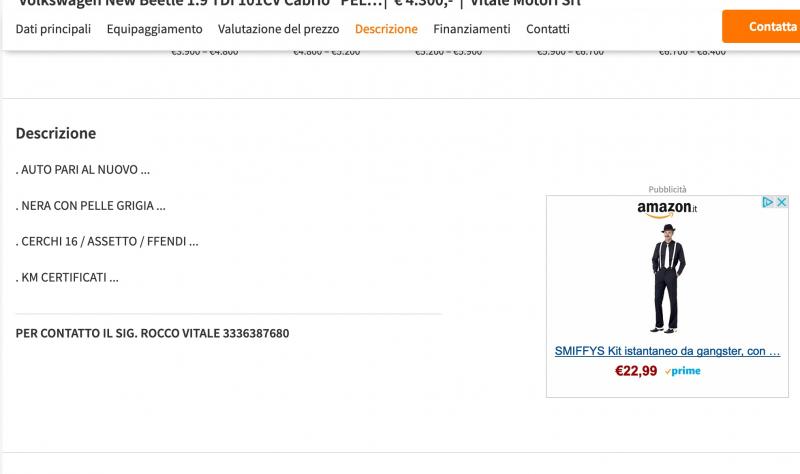The image size is (800, 474).
Task: Open Valutazione del prezzo tab
Action: 278,29
